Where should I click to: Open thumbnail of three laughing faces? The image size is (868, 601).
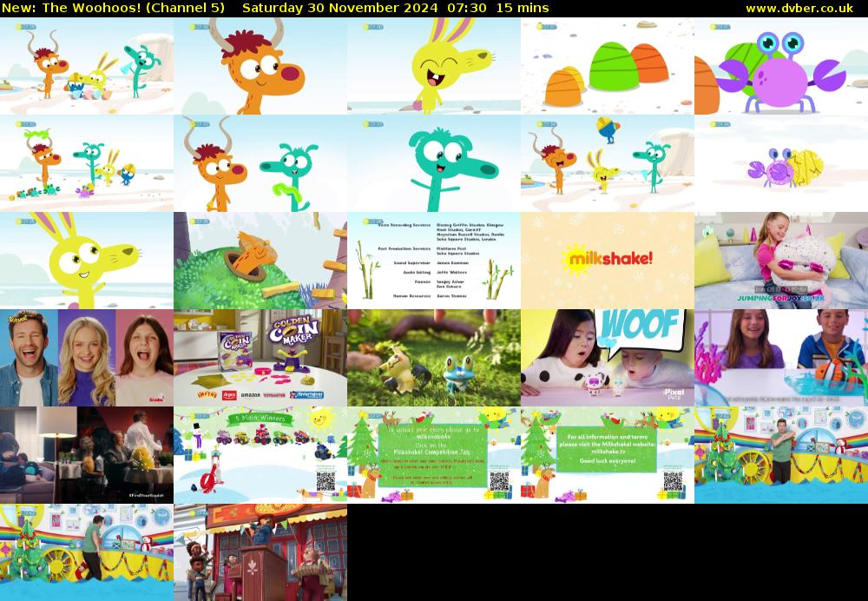point(86,358)
